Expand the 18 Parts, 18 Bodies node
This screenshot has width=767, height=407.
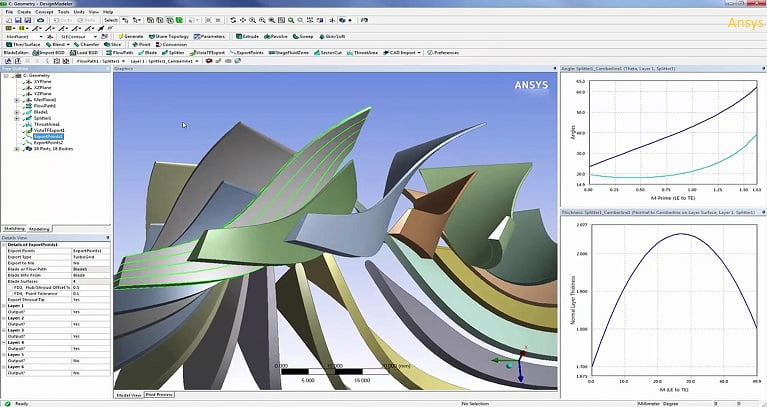[x=17, y=149]
